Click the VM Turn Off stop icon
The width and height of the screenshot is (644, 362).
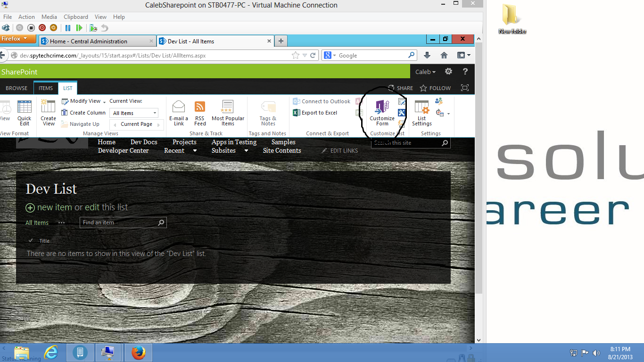pyautogui.click(x=31, y=28)
